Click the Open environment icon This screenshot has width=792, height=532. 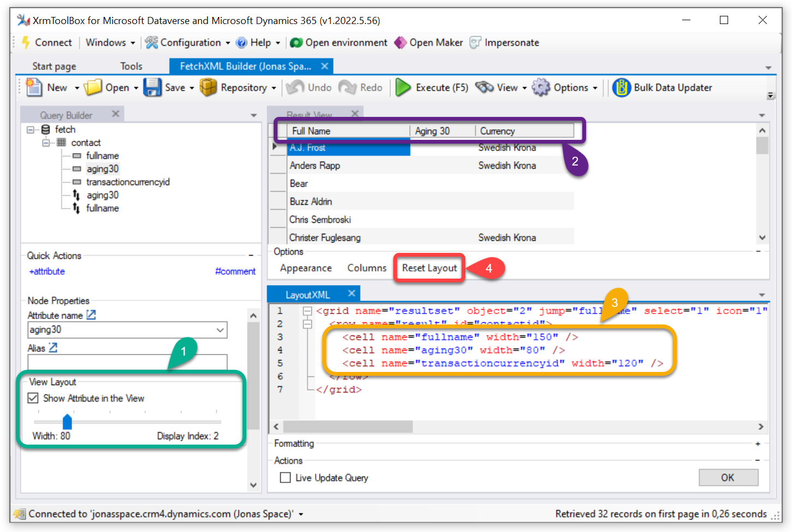point(296,43)
